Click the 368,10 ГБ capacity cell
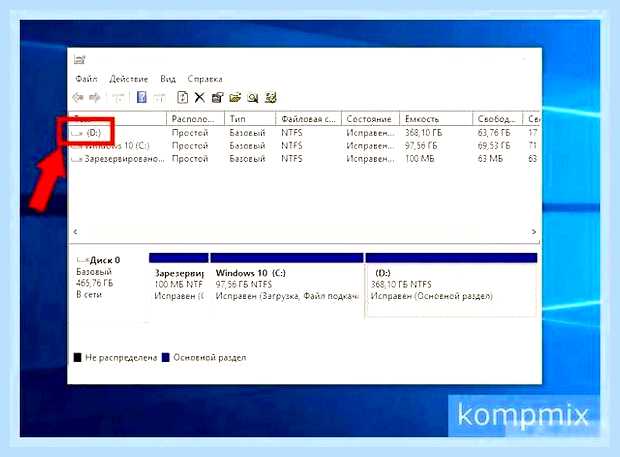Screen dimensions: 620x457 point(423,133)
